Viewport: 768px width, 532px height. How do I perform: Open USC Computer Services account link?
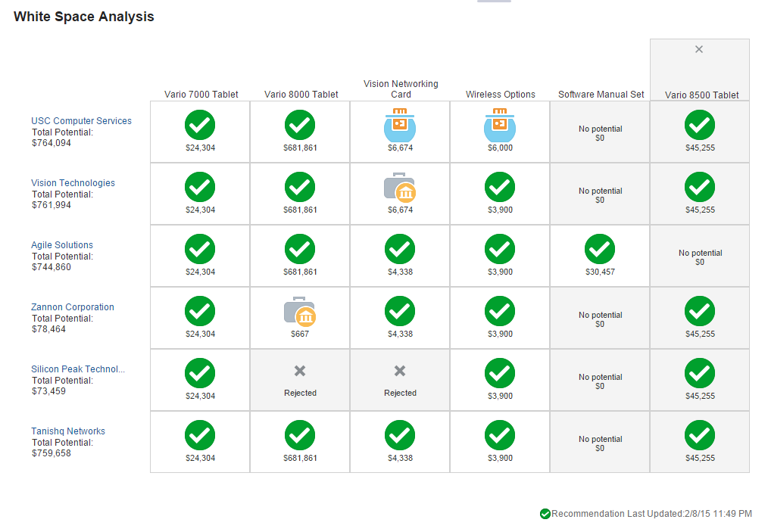coord(81,121)
